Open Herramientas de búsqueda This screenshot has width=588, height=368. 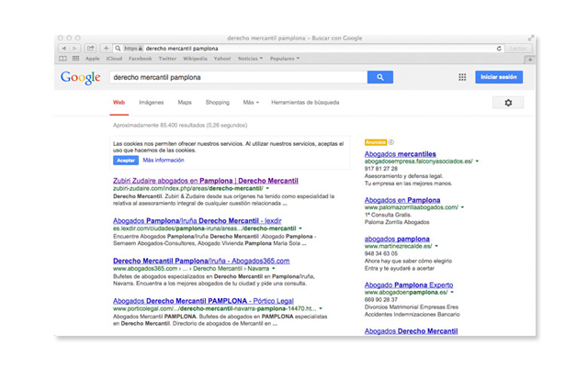point(305,102)
